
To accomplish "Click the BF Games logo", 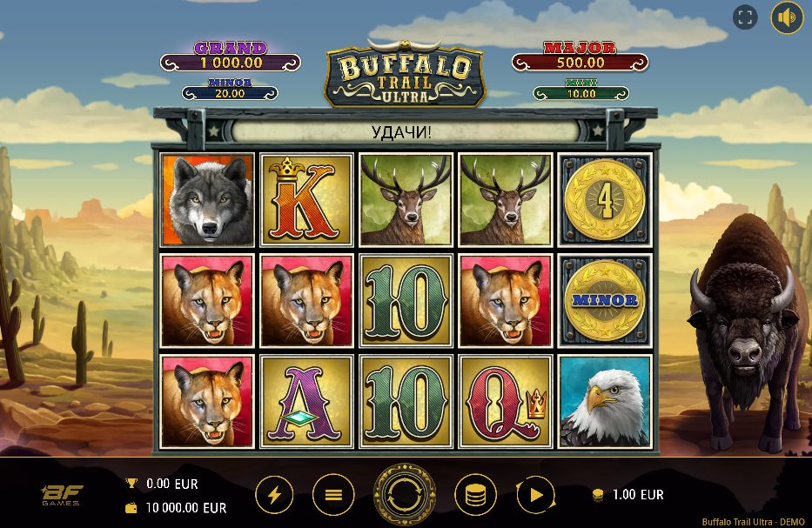I will 62,495.
